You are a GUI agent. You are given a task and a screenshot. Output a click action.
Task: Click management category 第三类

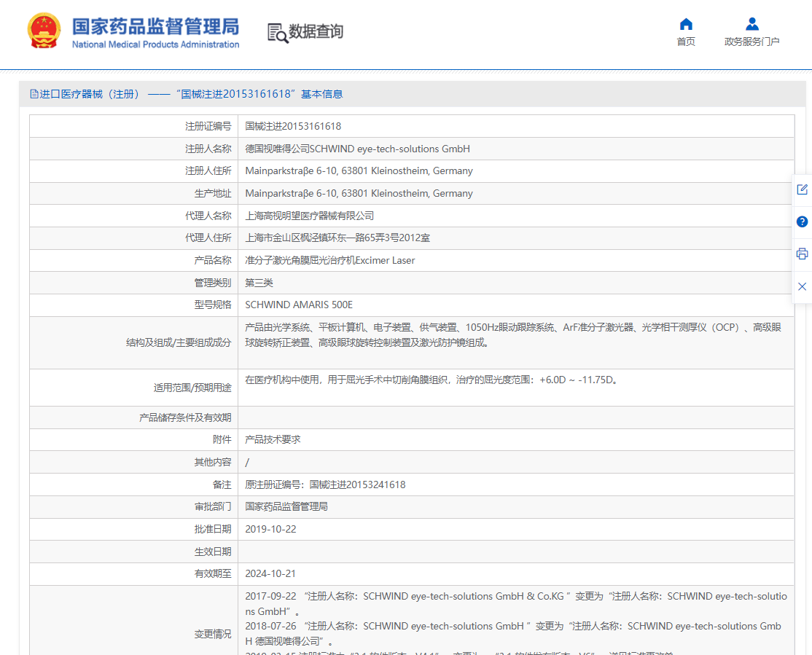tap(259, 283)
